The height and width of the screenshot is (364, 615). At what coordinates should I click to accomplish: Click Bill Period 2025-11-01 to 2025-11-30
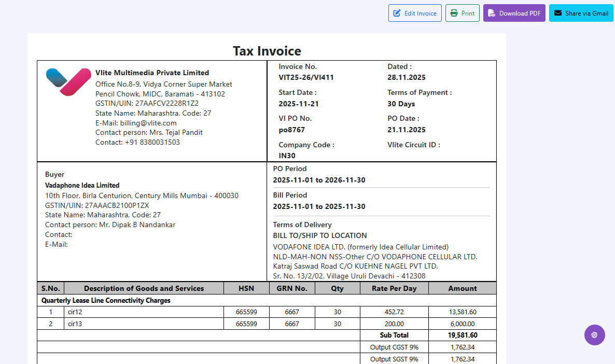[319, 206]
